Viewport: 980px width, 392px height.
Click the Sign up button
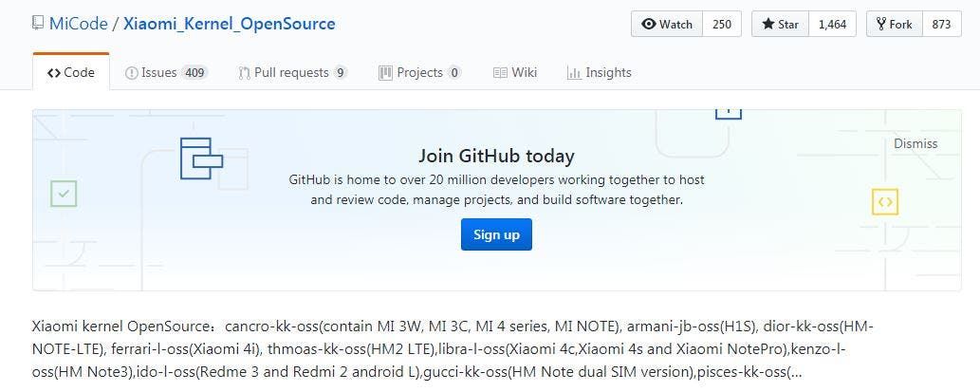click(496, 234)
